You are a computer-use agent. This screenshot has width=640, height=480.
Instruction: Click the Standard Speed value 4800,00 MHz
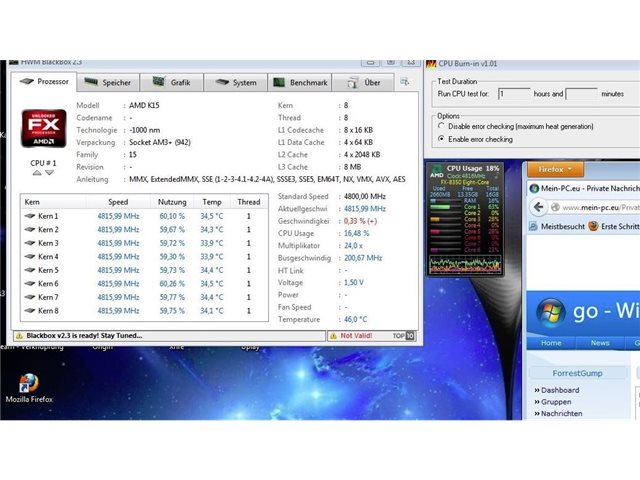click(x=364, y=196)
